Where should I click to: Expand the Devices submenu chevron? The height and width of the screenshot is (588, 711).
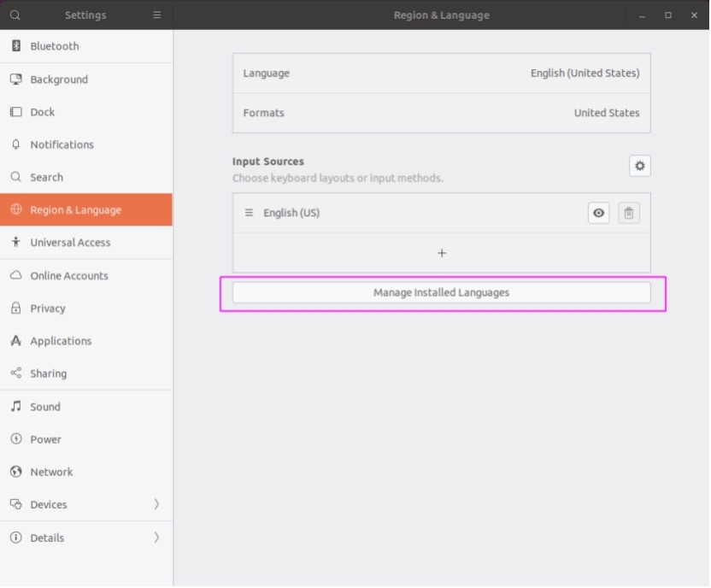point(156,504)
